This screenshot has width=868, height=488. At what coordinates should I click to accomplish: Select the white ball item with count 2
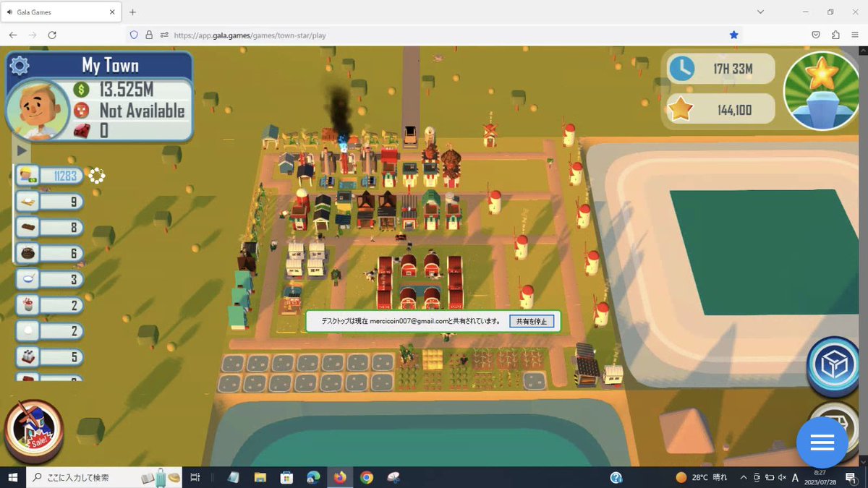[50, 331]
